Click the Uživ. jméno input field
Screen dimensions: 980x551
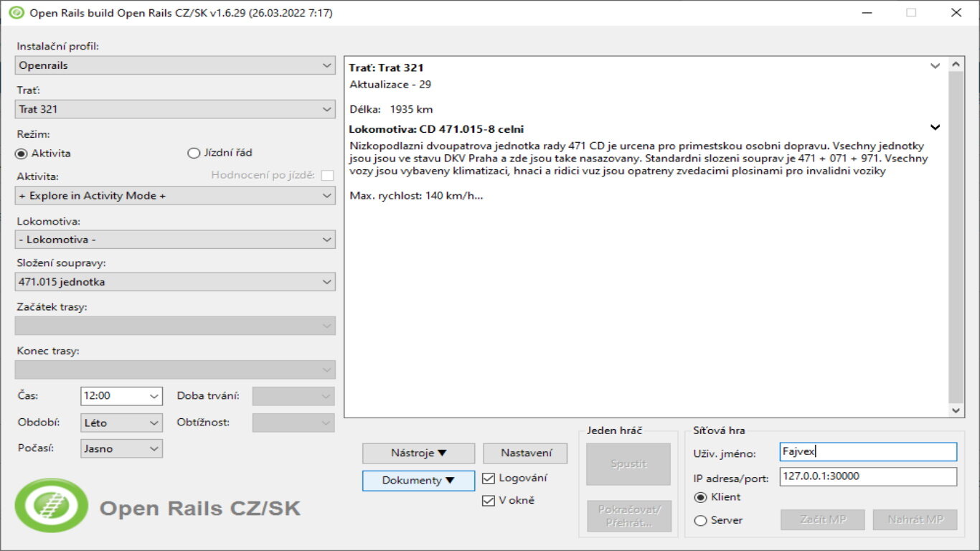click(867, 452)
